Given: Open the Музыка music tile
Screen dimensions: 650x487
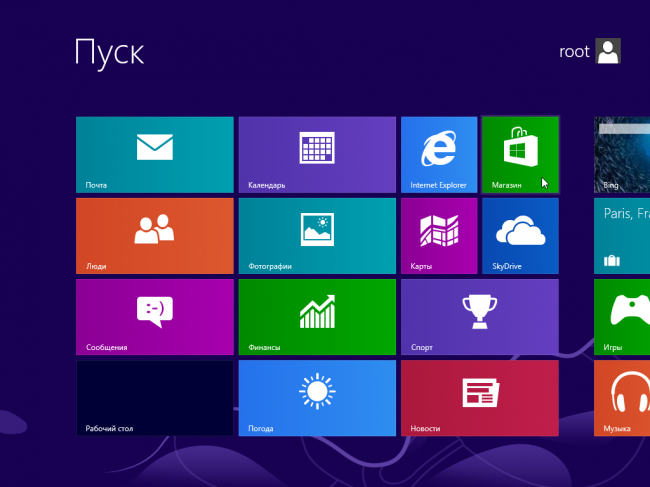Looking at the screenshot, I should point(622,398).
